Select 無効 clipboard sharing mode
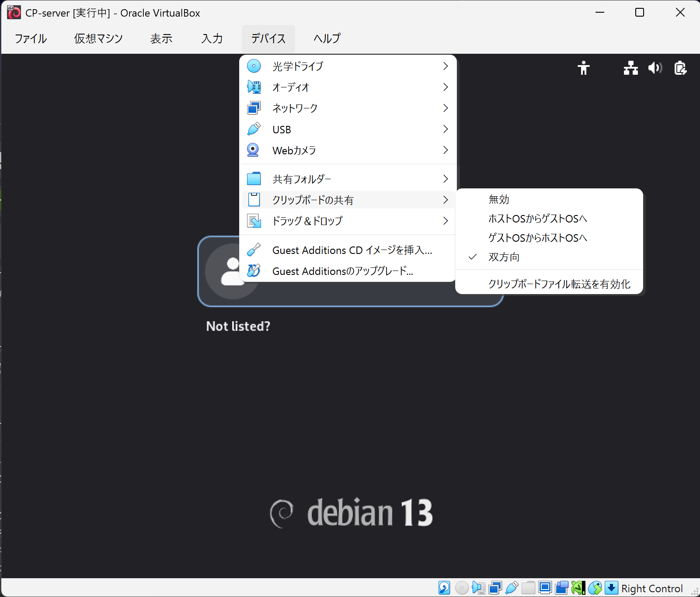 click(549, 199)
